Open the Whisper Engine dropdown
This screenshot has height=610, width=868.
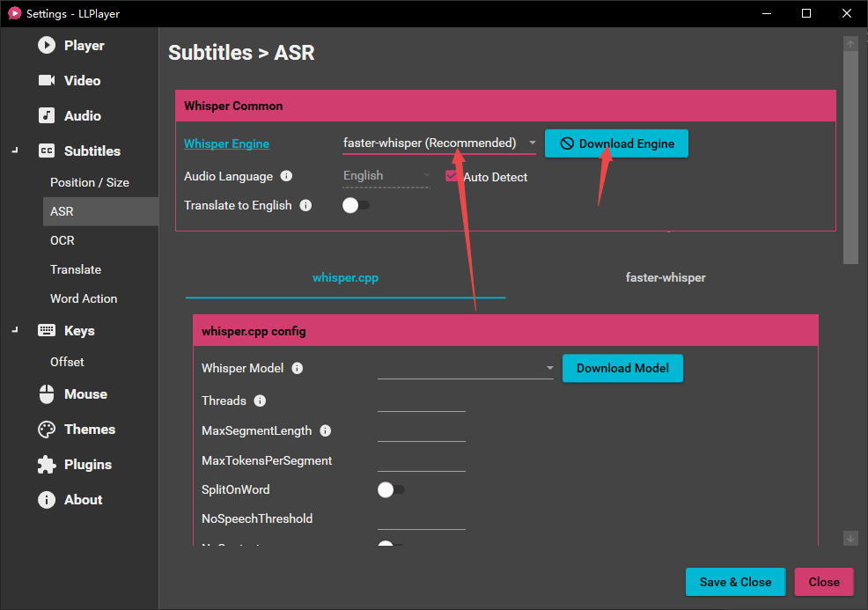[440, 143]
